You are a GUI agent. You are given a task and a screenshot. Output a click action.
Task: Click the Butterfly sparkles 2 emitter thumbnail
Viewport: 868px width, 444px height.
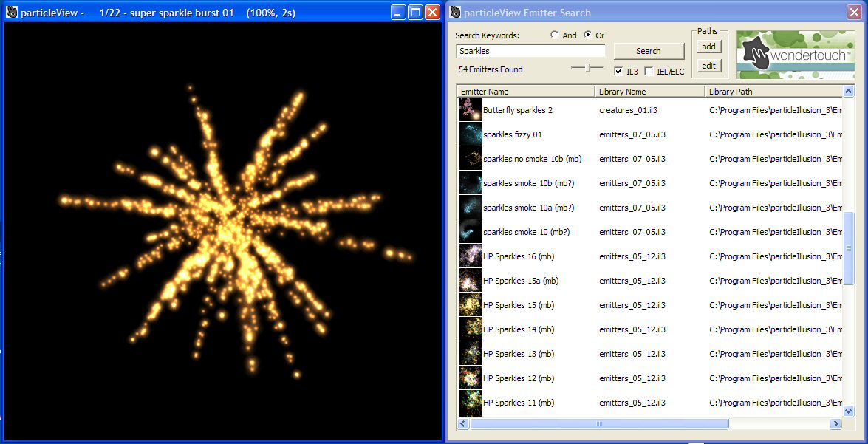tap(470, 110)
